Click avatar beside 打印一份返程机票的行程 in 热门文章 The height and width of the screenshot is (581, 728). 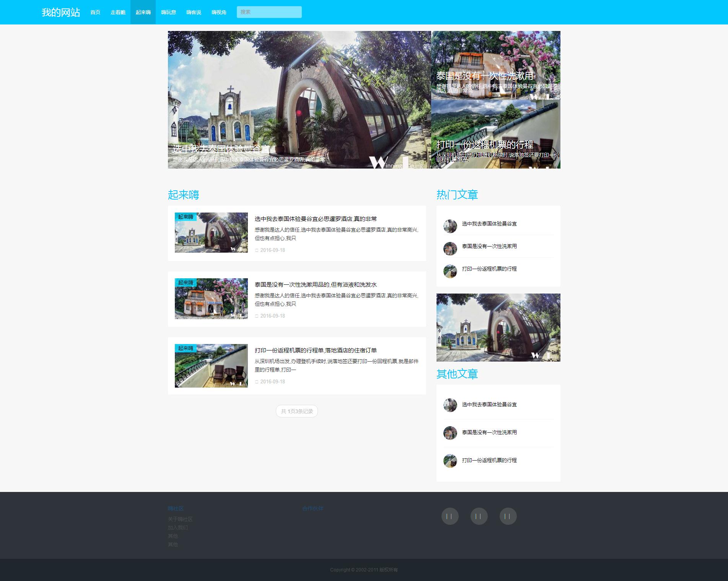(x=450, y=271)
